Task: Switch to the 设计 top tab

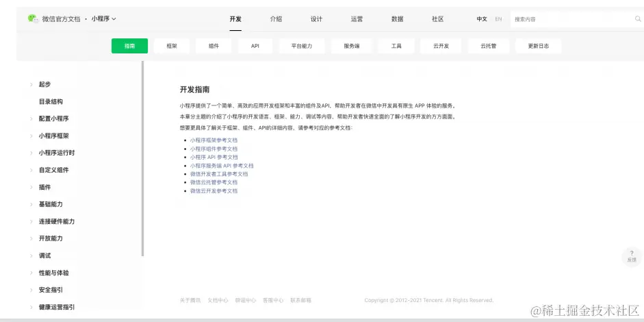Action: coord(316,19)
